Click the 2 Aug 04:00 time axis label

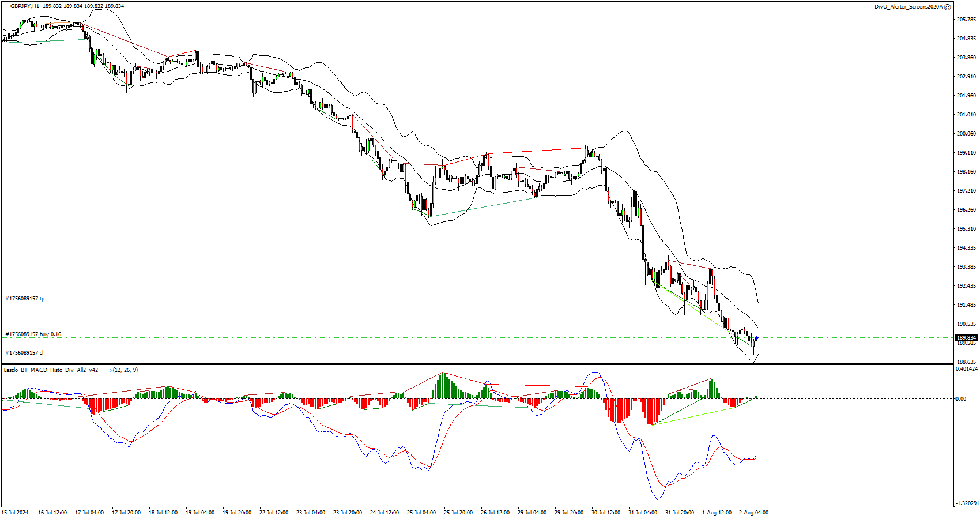(x=753, y=512)
